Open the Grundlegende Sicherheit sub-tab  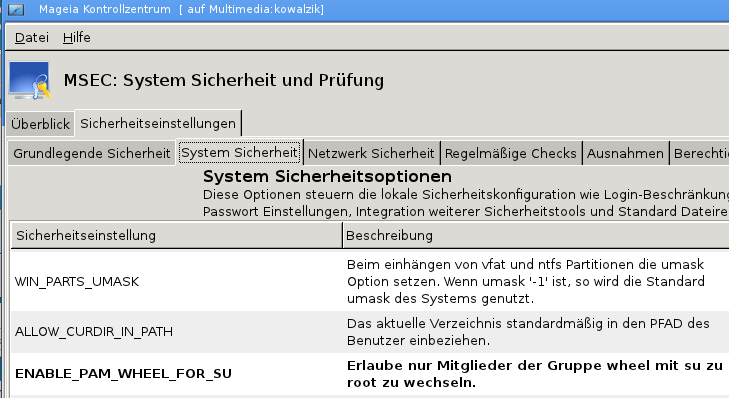92,153
